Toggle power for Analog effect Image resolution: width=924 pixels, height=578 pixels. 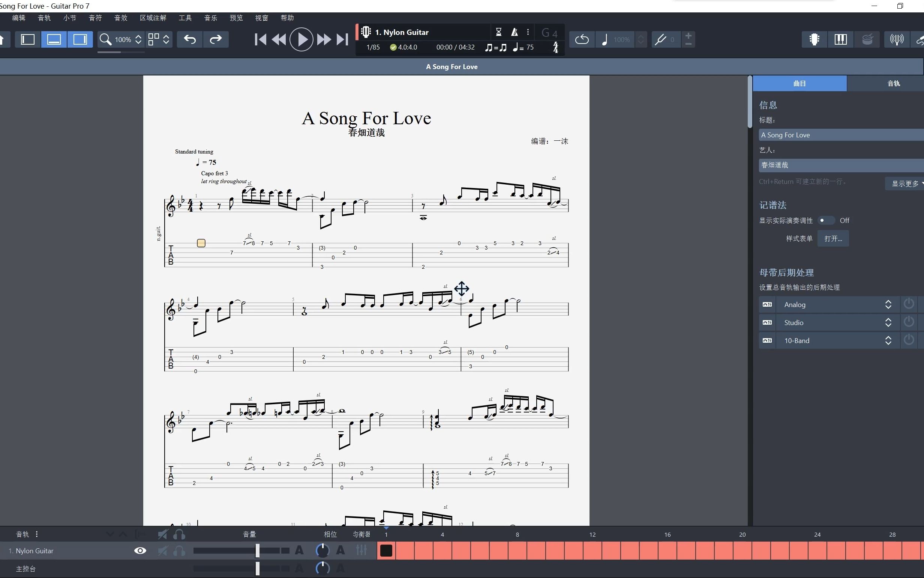[x=909, y=304]
